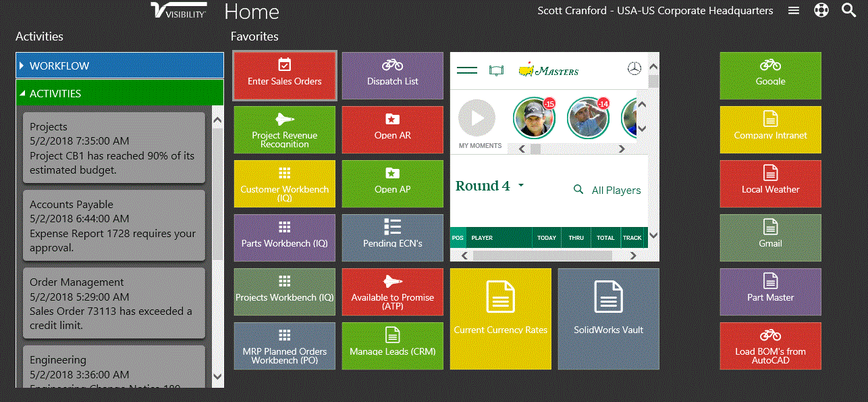Click the TOTAL column header
This screenshot has height=402, width=868.
tap(606, 238)
